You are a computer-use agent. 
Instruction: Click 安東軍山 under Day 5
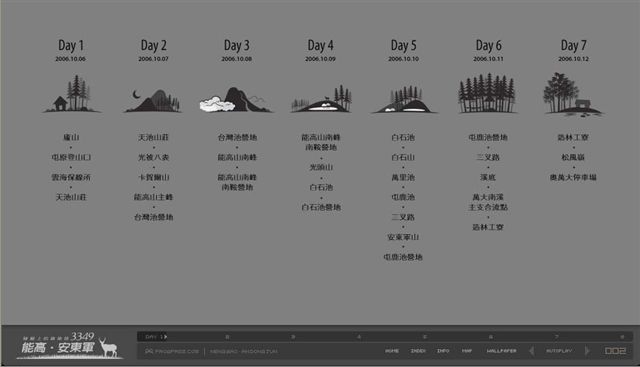[x=403, y=237]
